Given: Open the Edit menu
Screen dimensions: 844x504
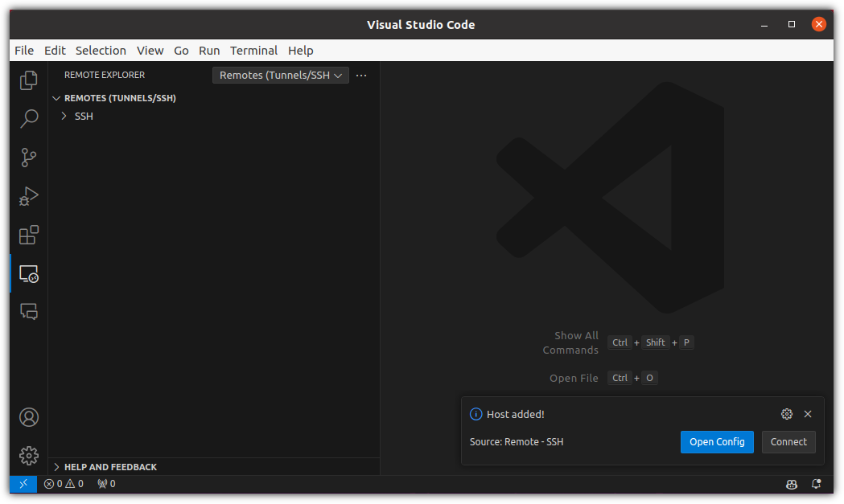Looking at the screenshot, I should point(55,51).
